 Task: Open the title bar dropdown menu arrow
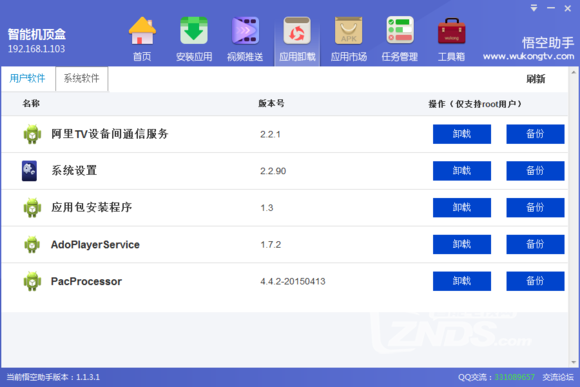point(534,8)
